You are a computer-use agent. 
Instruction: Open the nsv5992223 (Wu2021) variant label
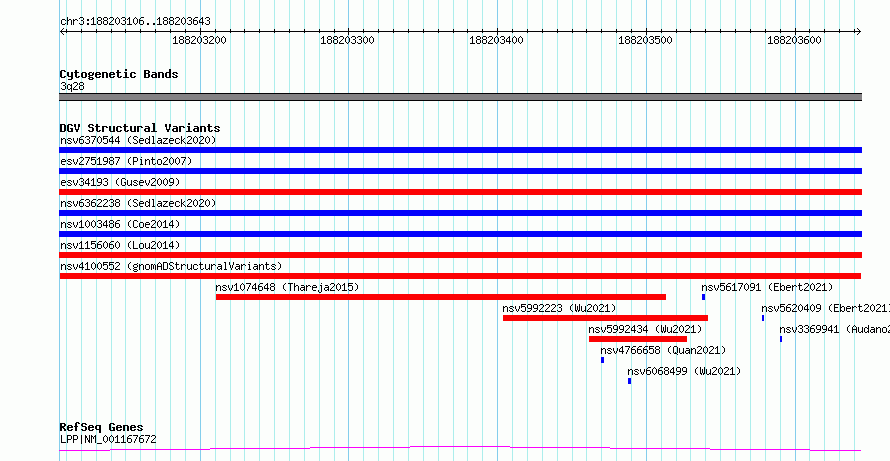pyautogui.click(x=559, y=308)
